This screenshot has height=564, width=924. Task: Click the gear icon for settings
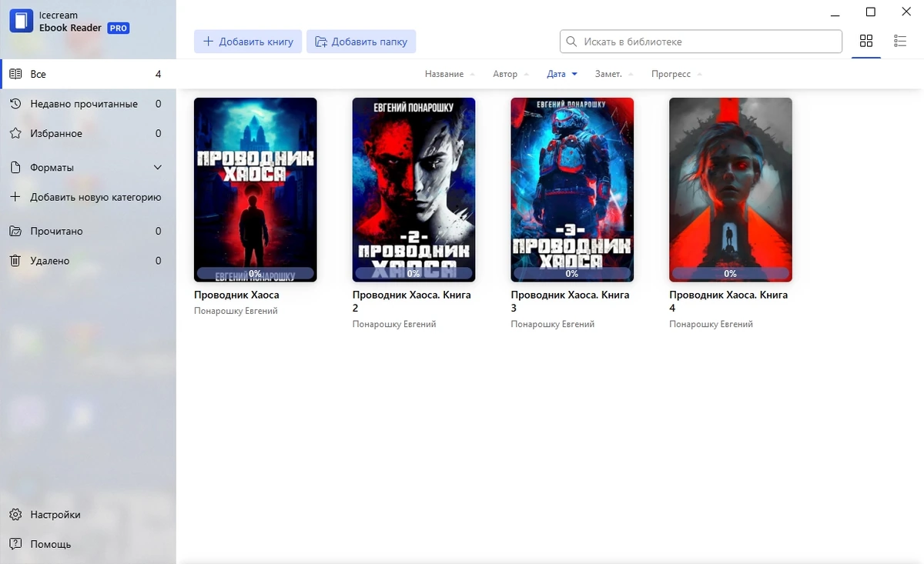pos(15,515)
